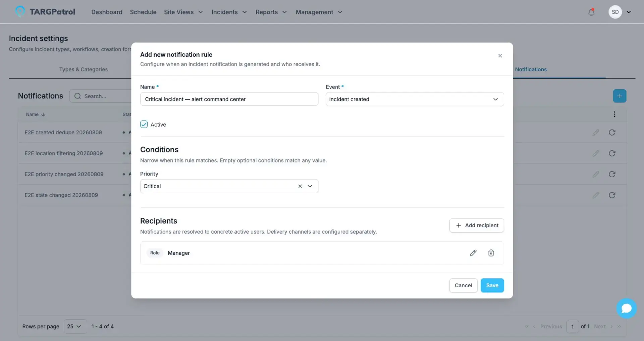Open the Rows per page selector
644x341 pixels.
75,326
